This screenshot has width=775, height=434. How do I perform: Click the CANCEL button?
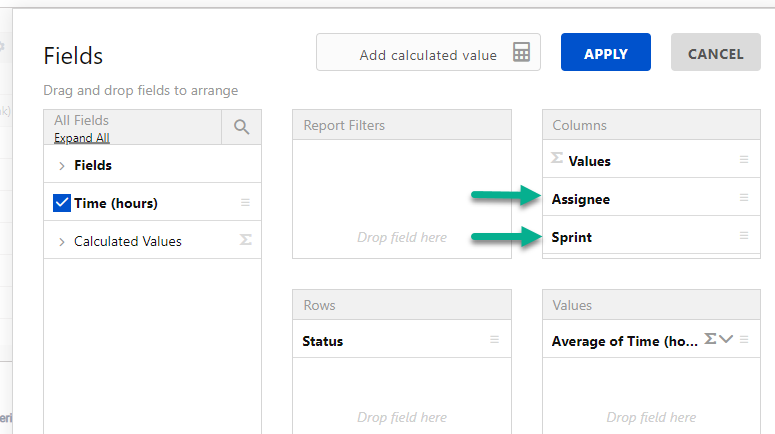715,52
